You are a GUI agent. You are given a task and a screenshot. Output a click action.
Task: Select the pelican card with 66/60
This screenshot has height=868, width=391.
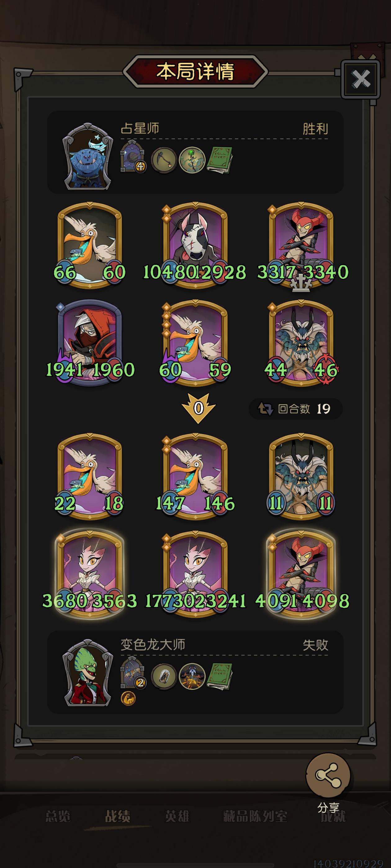pyautogui.click(x=89, y=246)
